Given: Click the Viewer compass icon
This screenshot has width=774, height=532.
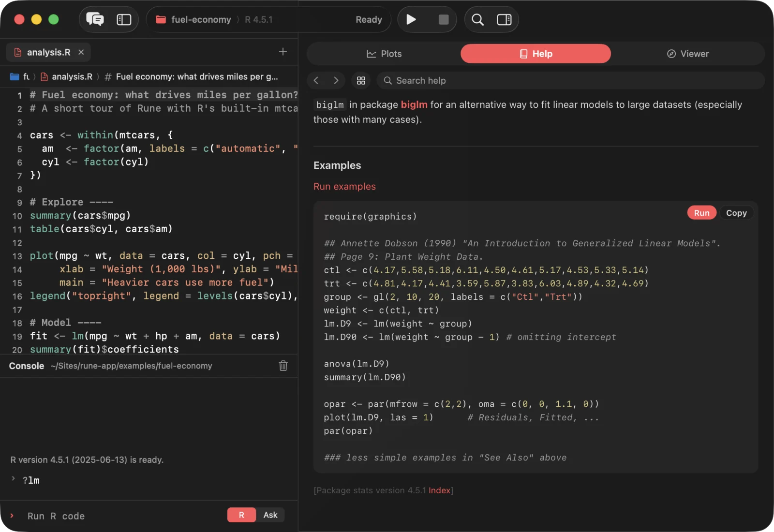Looking at the screenshot, I should coord(671,54).
